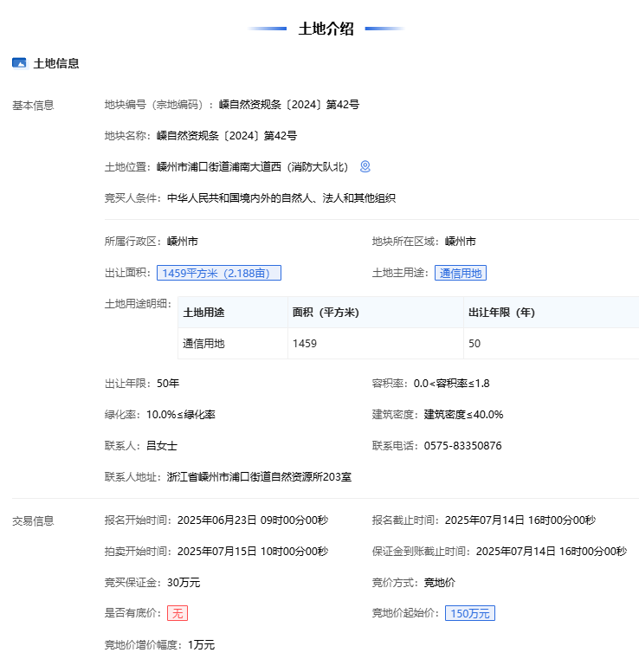Screen dimensions: 639x672
Task: Click the 基本信息 section label
Action: (33, 106)
